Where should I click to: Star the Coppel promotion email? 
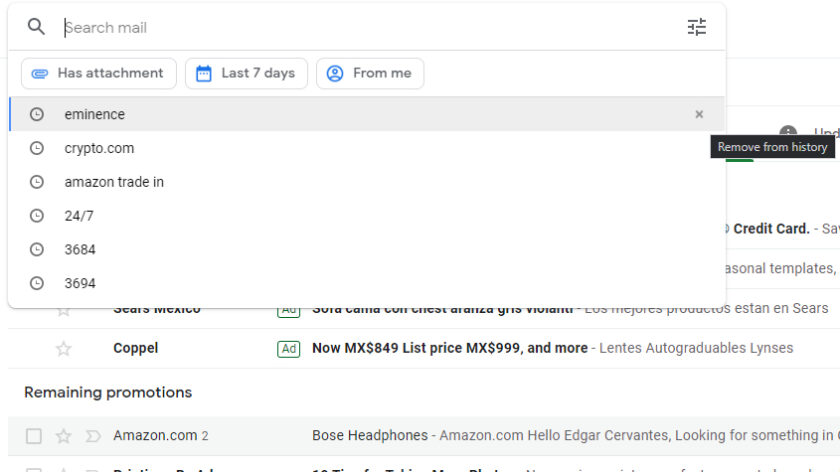click(x=64, y=349)
